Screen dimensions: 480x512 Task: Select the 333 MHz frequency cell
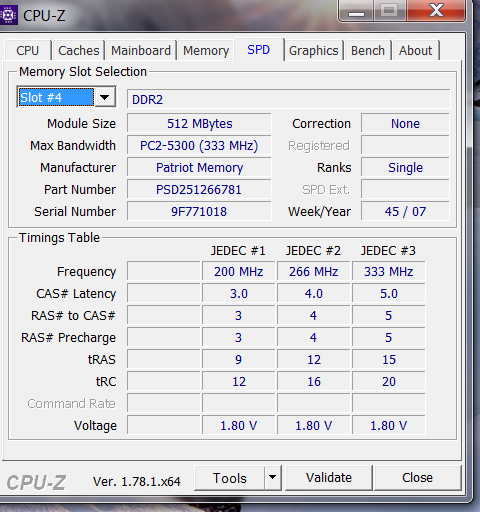tap(389, 272)
